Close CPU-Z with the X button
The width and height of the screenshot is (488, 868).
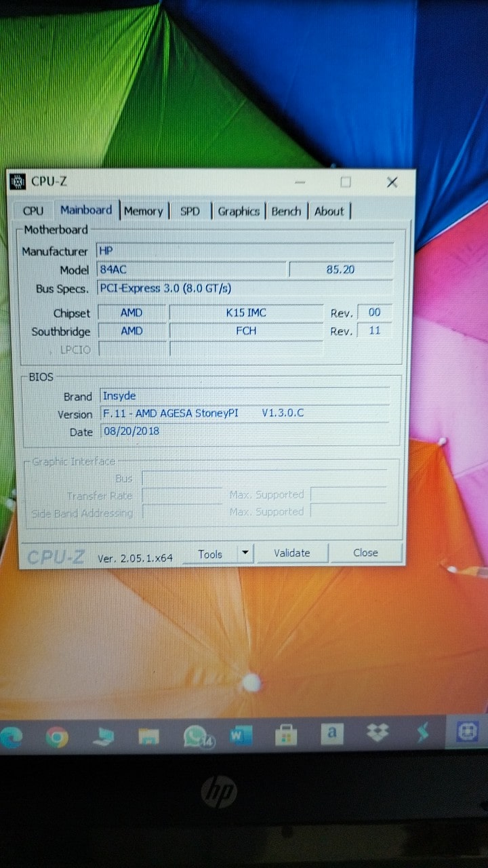point(392,182)
